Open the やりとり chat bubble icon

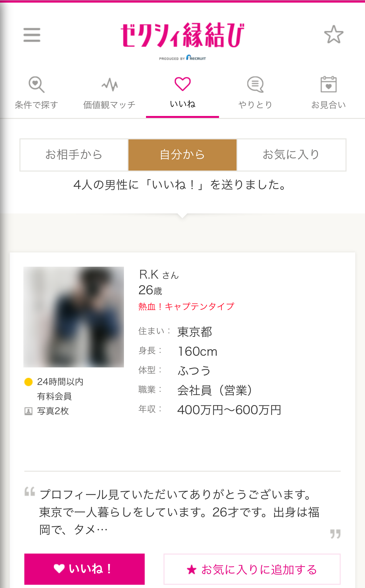click(x=255, y=84)
